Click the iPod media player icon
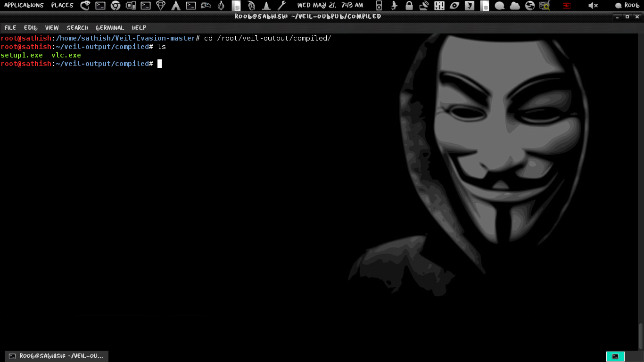The height and width of the screenshot is (362, 644). click(379, 6)
